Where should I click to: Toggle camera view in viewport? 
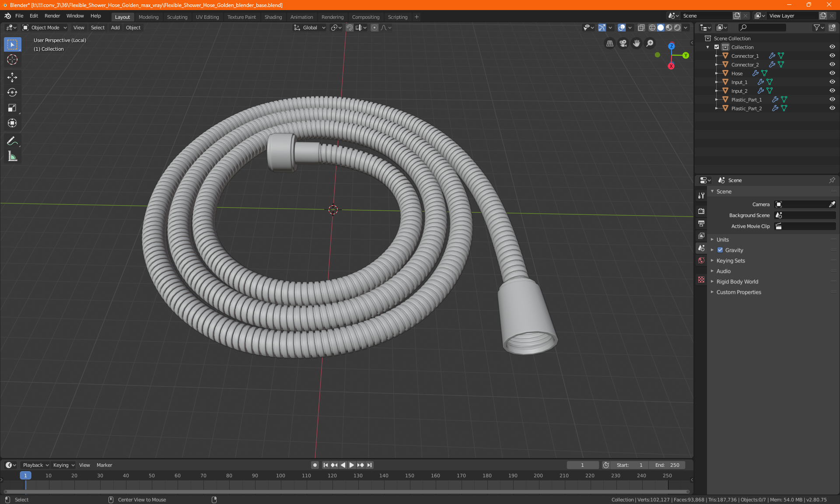coord(623,43)
